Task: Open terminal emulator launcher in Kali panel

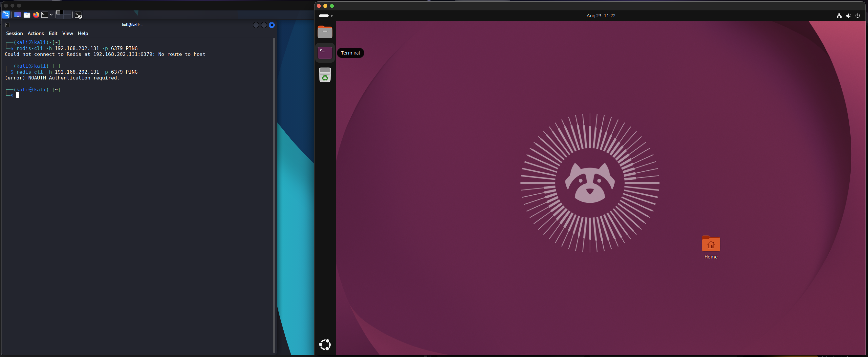Action: pyautogui.click(x=44, y=15)
